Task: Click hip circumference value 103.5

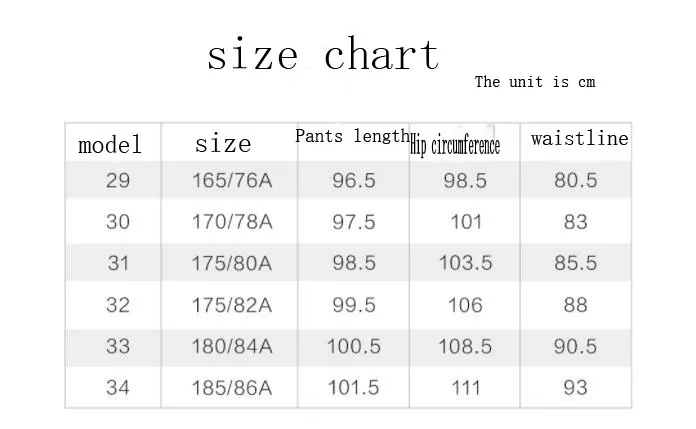Action: click(x=465, y=263)
